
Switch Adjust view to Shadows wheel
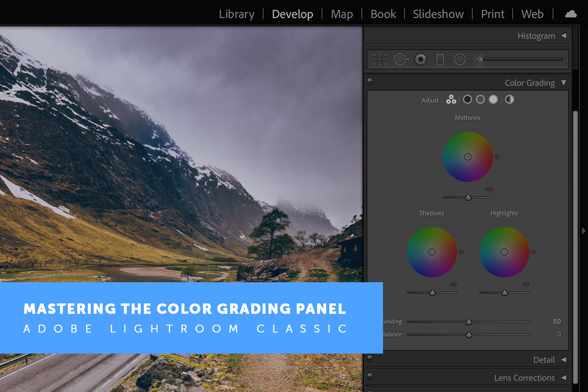pos(467,100)
